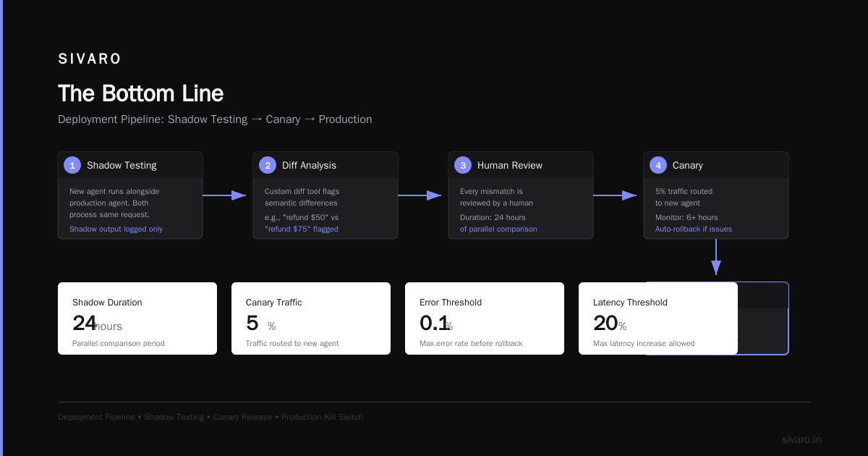Image resolution: width=868 pixels, height=456 pixels.
Task: Select the "Diff Analysis" step title
Action: coord(309,165)
